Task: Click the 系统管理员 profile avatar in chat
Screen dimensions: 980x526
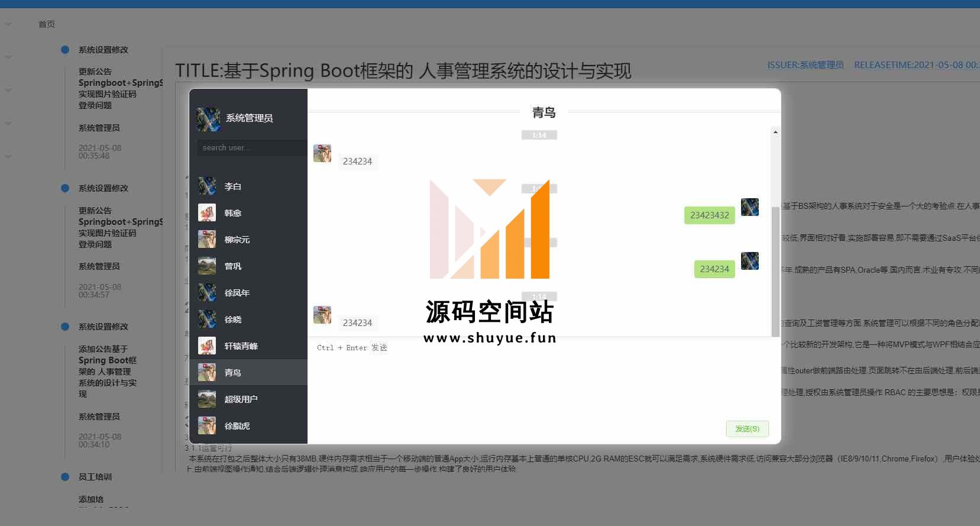Action: tap(208, 119)
